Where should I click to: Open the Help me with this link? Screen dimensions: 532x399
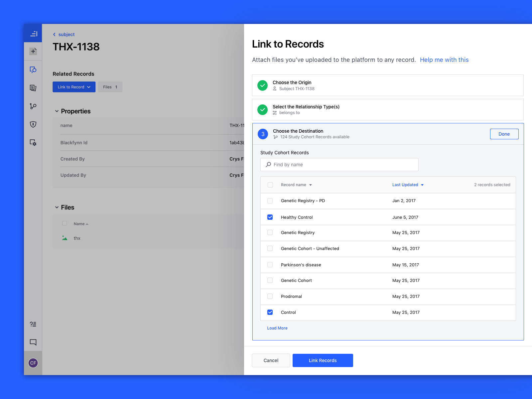[x=444, y=60]
